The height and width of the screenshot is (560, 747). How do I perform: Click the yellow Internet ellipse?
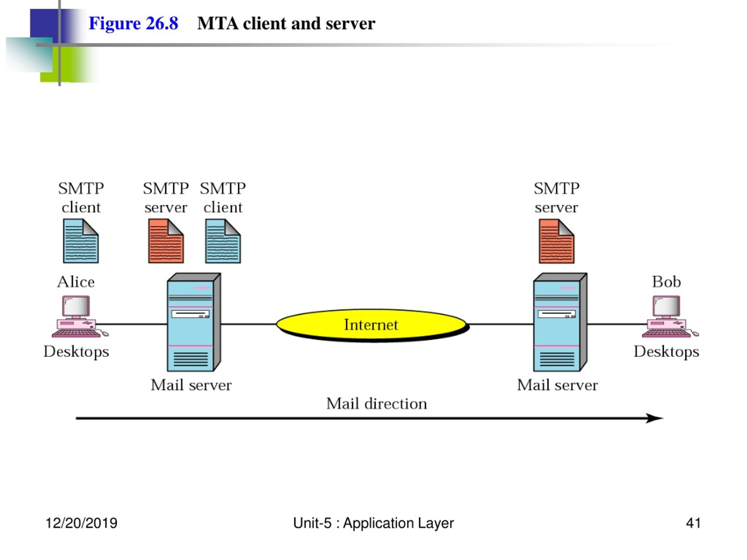373,325
